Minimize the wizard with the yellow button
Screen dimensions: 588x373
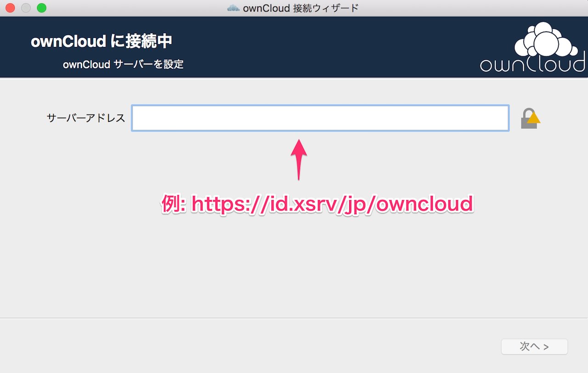point(26,8)
